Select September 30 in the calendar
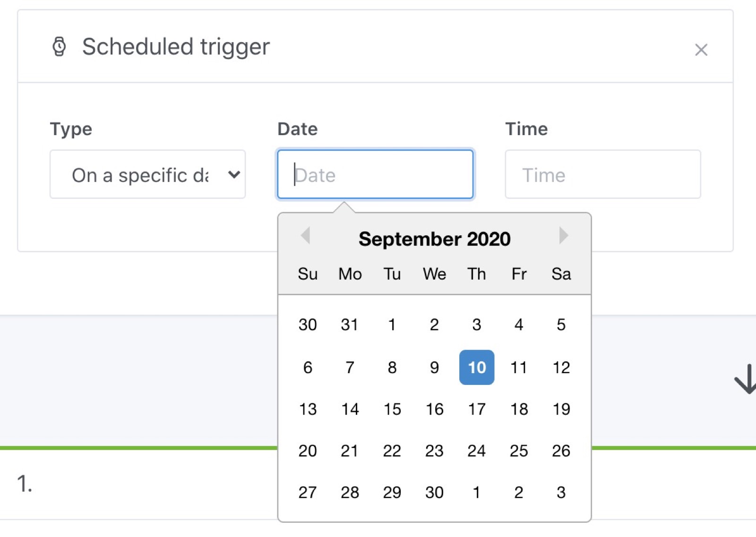 (434, 492)
